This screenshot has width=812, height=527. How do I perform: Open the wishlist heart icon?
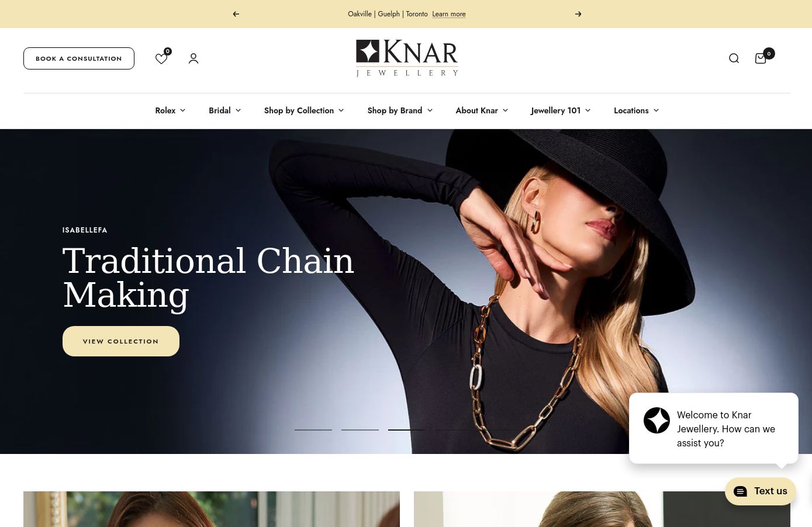[161, 58]
